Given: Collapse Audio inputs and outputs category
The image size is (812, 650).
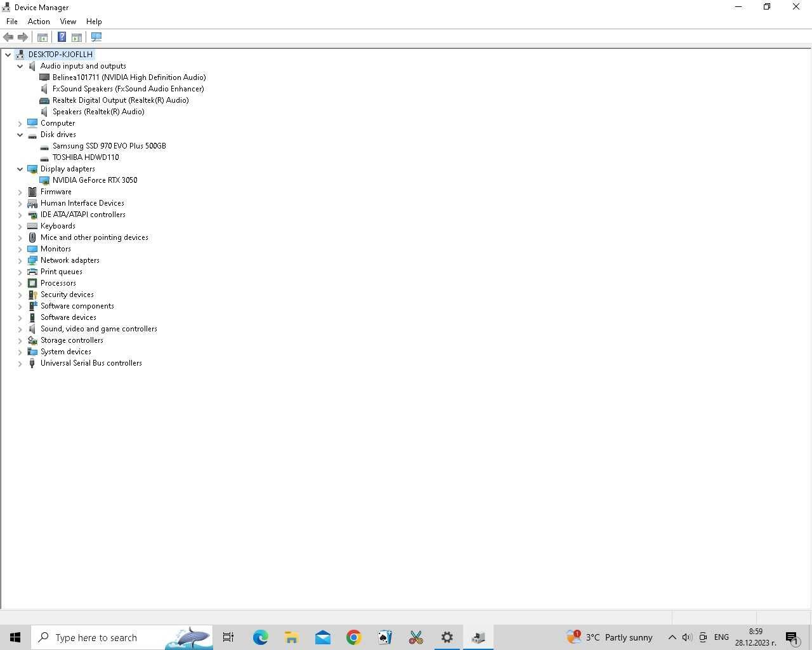Looking at the screenshot, I should (x=20, y=66).
